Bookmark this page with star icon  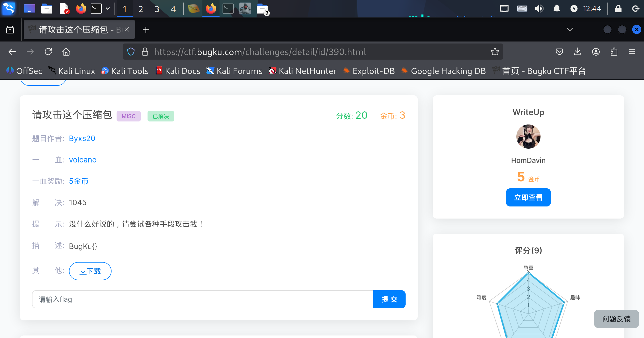[x=495, y=52]
